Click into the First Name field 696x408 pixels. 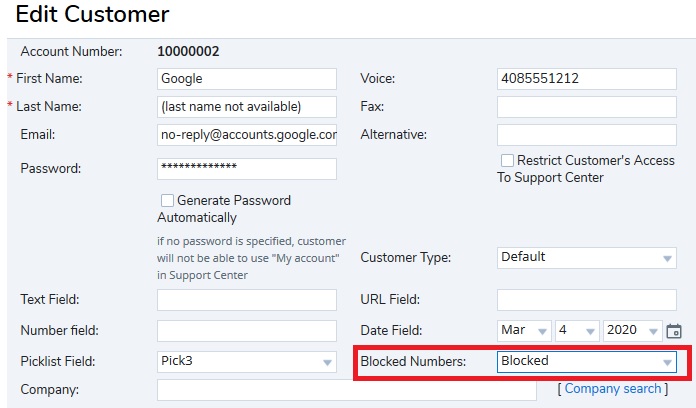coord(246,79)
